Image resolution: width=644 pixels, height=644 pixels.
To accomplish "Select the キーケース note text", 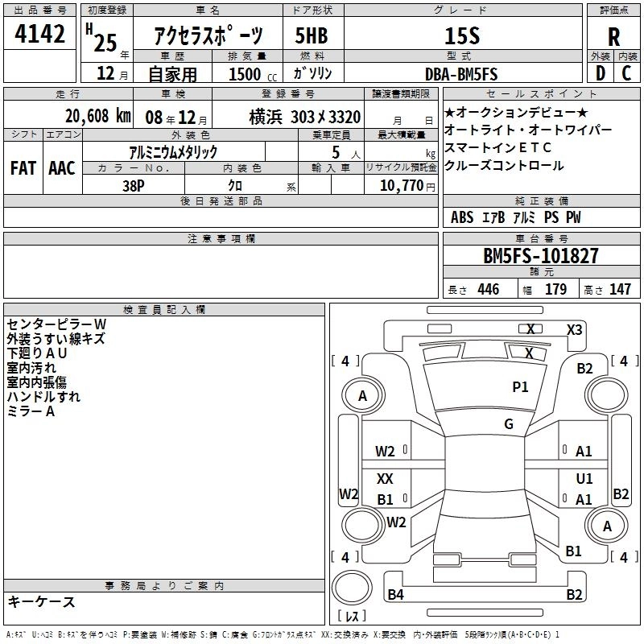I will 42,602.
